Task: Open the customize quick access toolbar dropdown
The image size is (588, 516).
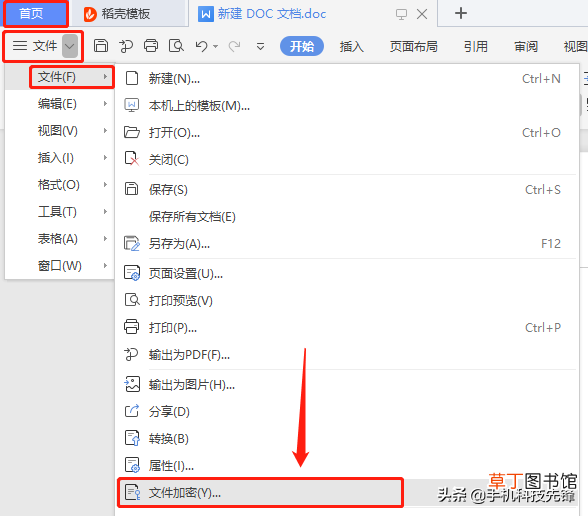Action: click(260, 46)
